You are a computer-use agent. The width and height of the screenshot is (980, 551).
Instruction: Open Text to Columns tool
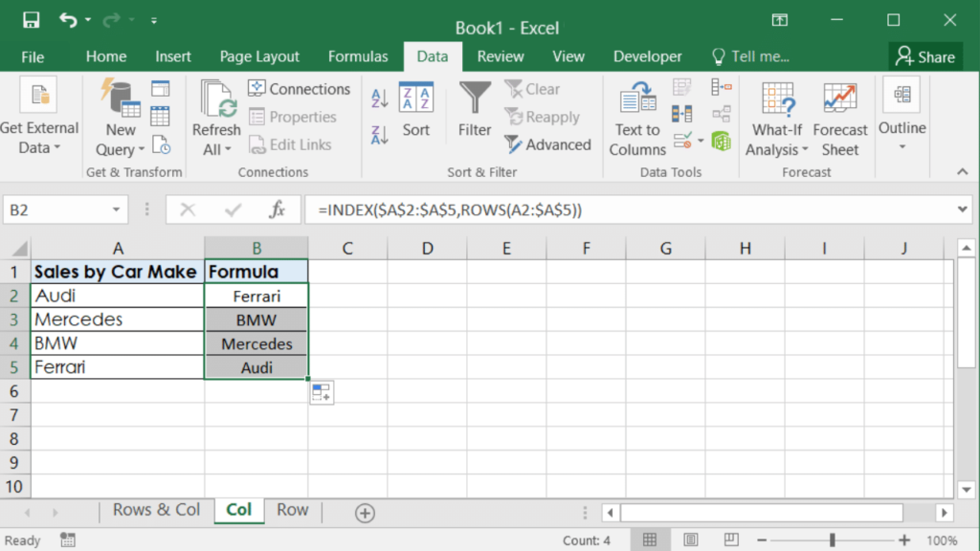[637, 121]
